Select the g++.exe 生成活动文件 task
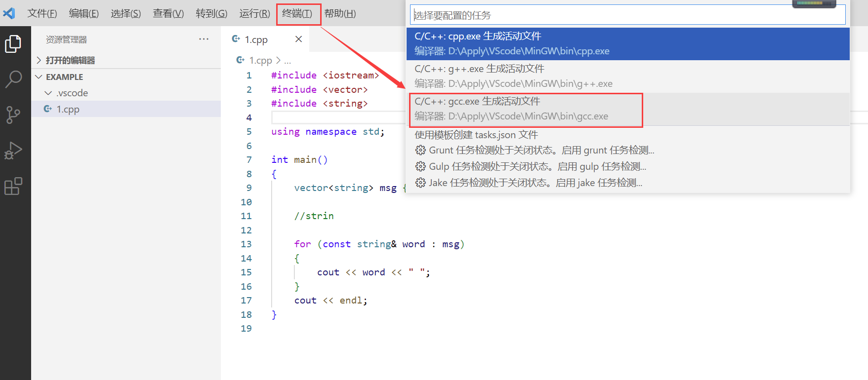 pos(628,76)
